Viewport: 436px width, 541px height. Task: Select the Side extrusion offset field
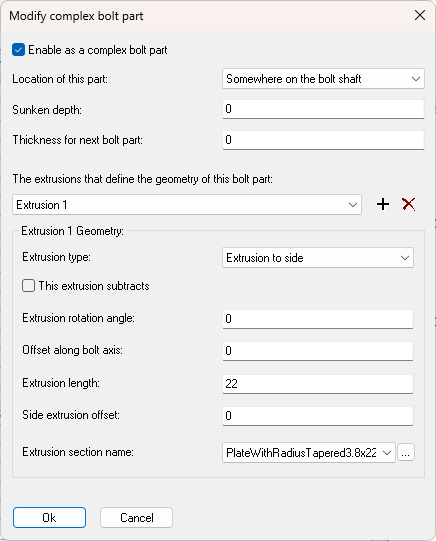point(318,416)
